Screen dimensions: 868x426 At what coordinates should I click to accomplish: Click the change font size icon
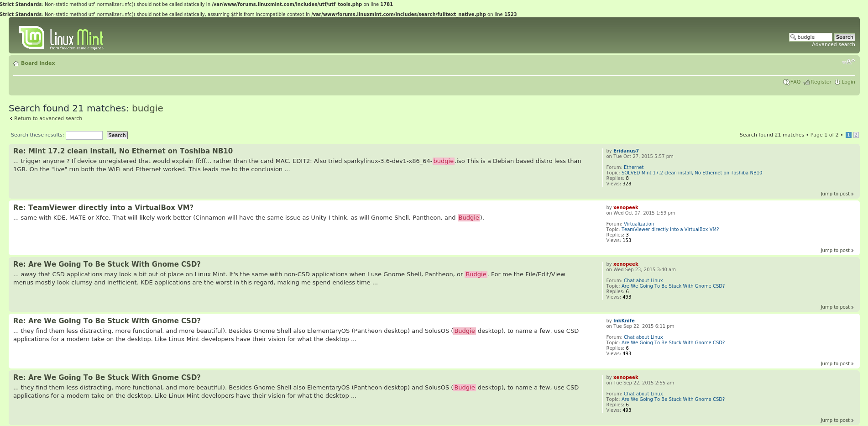click(848, 62)
